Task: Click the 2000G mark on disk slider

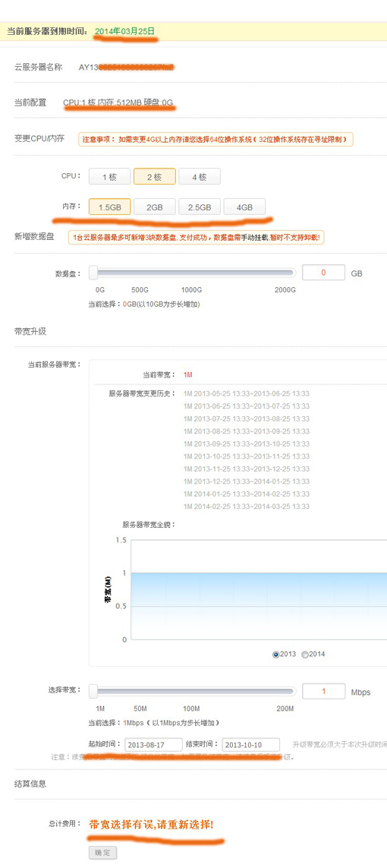Action: coord(285,289)
